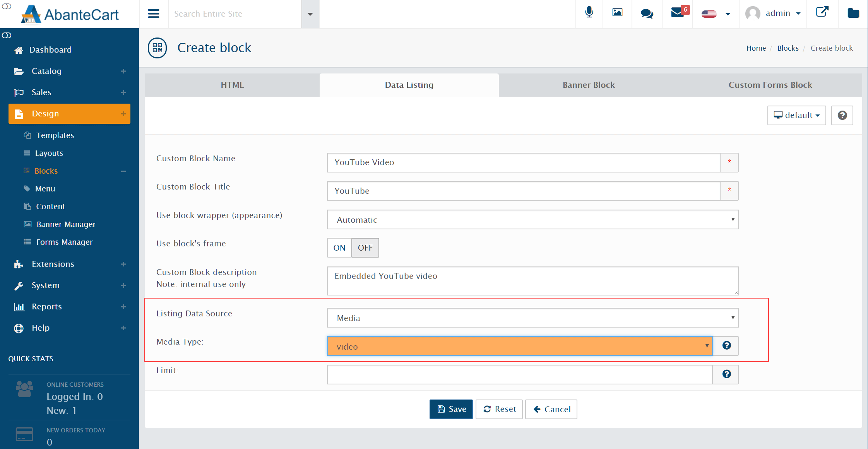The height and width of the screenshot is (449, 868).
Task: Collapse the Blocks submenu minus
Action: click(x=123, y=171)
